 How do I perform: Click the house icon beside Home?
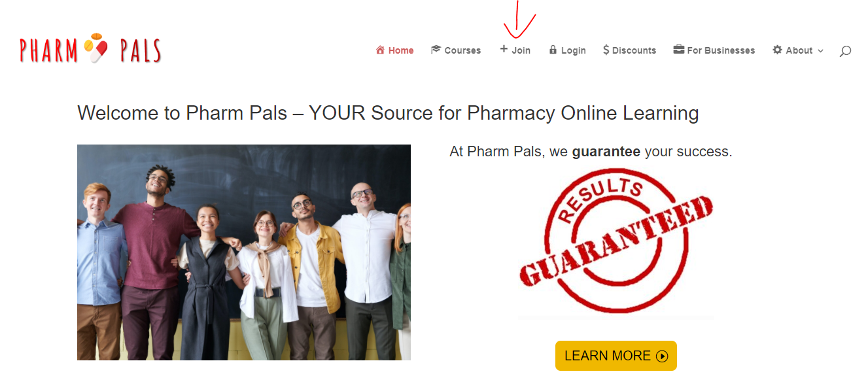pos(380,50)
